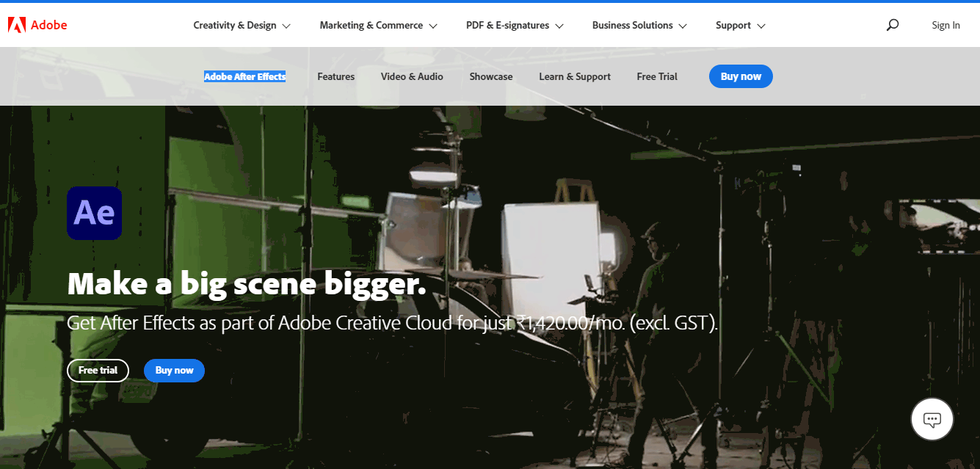Open Marketing & Commerce menu

coord(378,25)
